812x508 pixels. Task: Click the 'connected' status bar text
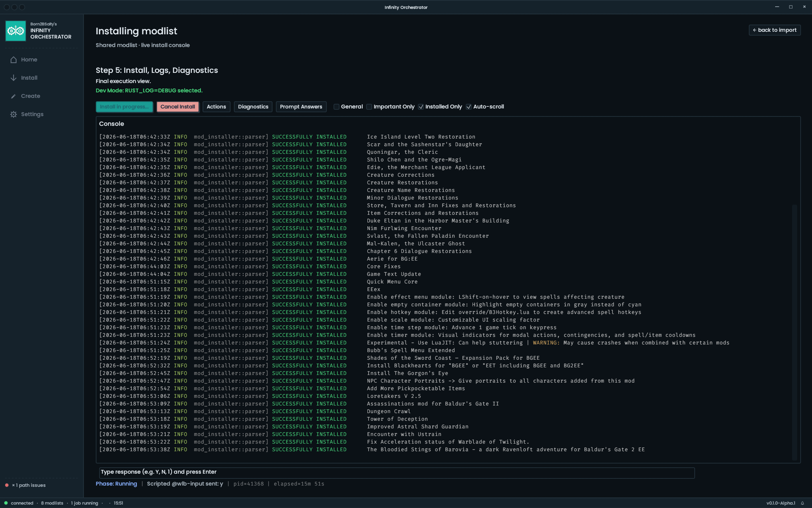pyautogui.click(x=22, y=503)
